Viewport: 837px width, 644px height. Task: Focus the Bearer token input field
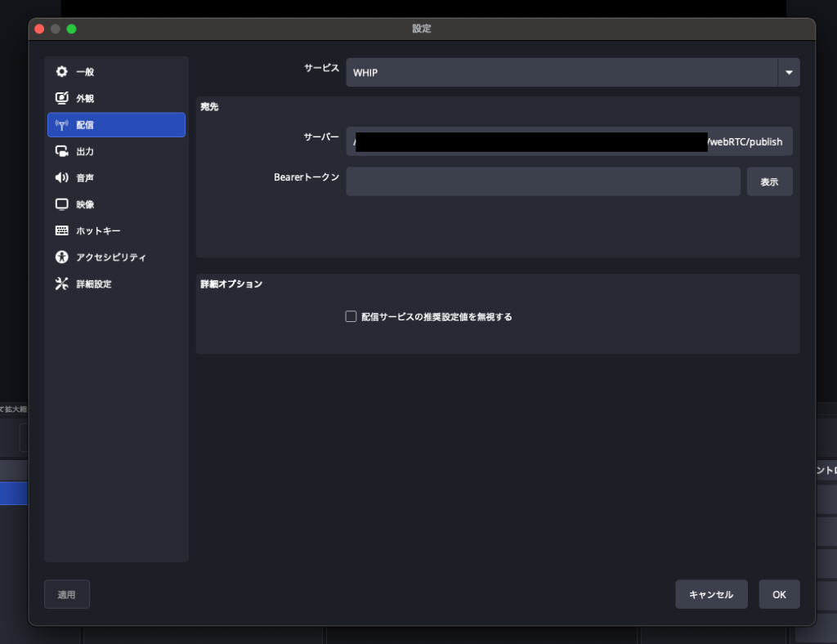coord(543,181)
